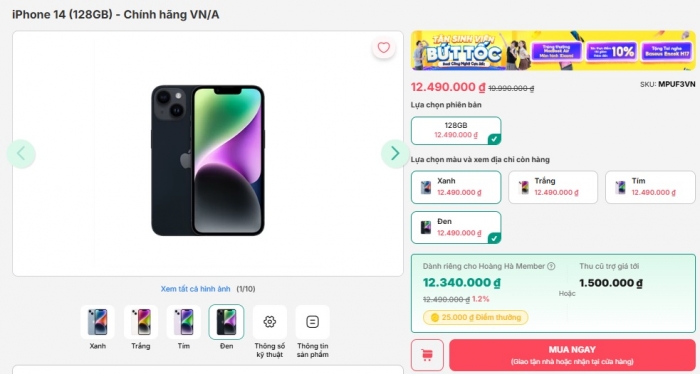Screen dimensions: 700x374
Task: Click the Hoàng Hà Member help icon
Action: [551, 266]
